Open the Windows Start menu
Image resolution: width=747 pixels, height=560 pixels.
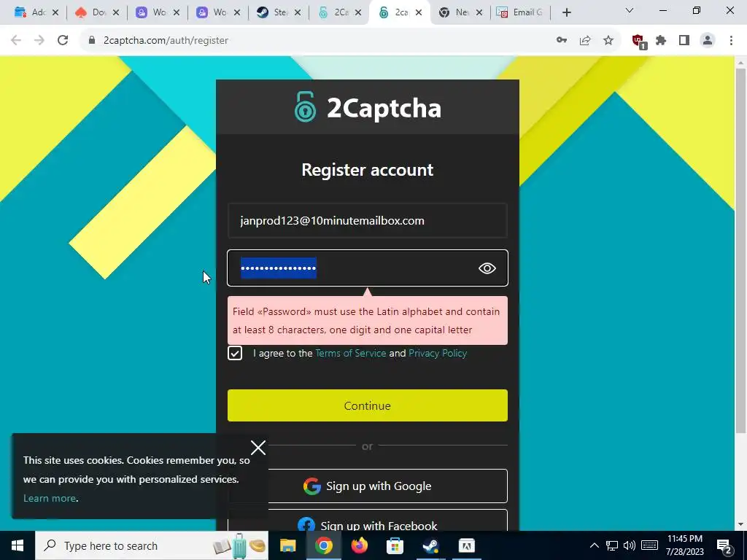click(x=18, y=545)
